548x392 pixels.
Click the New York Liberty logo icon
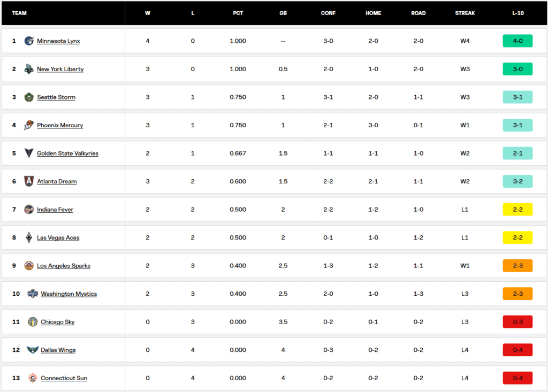(x=29, y=69)
